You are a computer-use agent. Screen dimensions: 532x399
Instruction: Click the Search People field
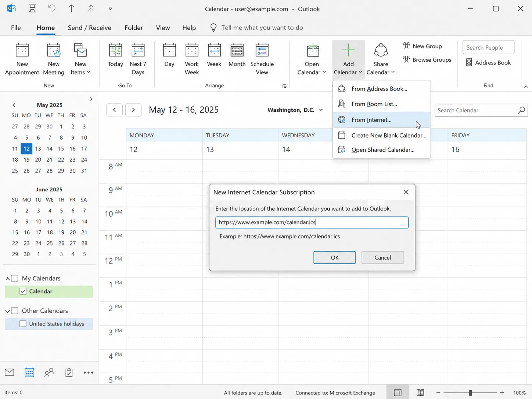pyautogui.click(x=488, y=47)
